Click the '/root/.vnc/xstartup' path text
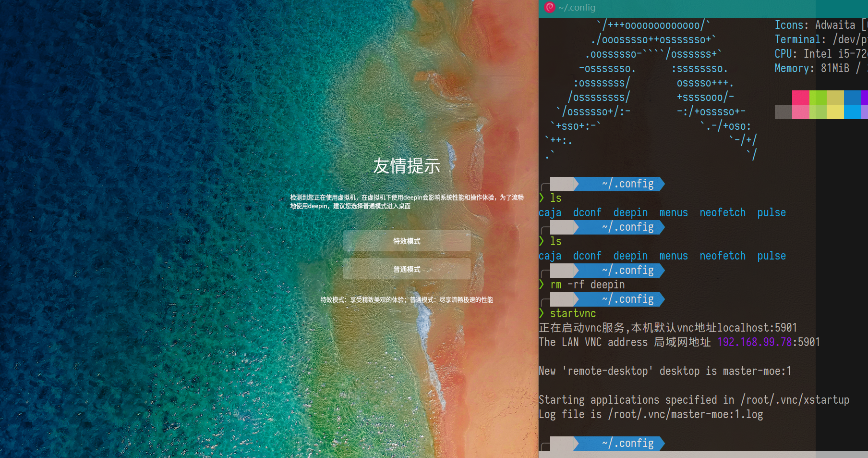The height and width of the screenshot is (458, 868). (x=795, y=400)
